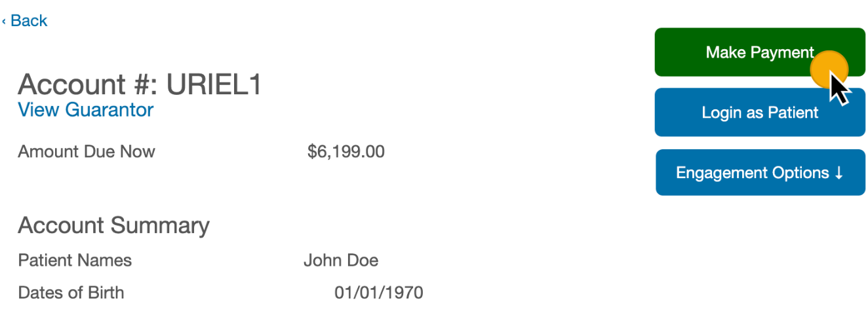The width and height of the screenshot is (868, 326).
Task: Click the orange highlight circle on Make Payment
Action: pos(829,68)
